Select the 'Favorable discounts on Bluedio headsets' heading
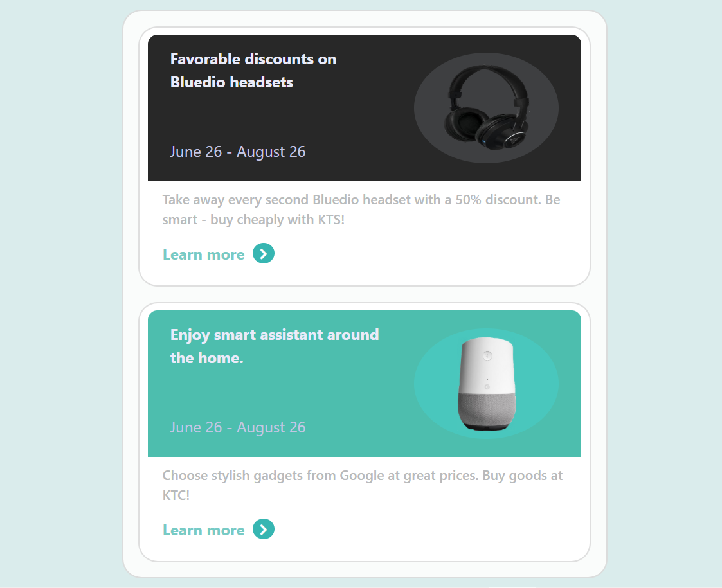The height and width of the screenshot is (588, 722). 253,70
